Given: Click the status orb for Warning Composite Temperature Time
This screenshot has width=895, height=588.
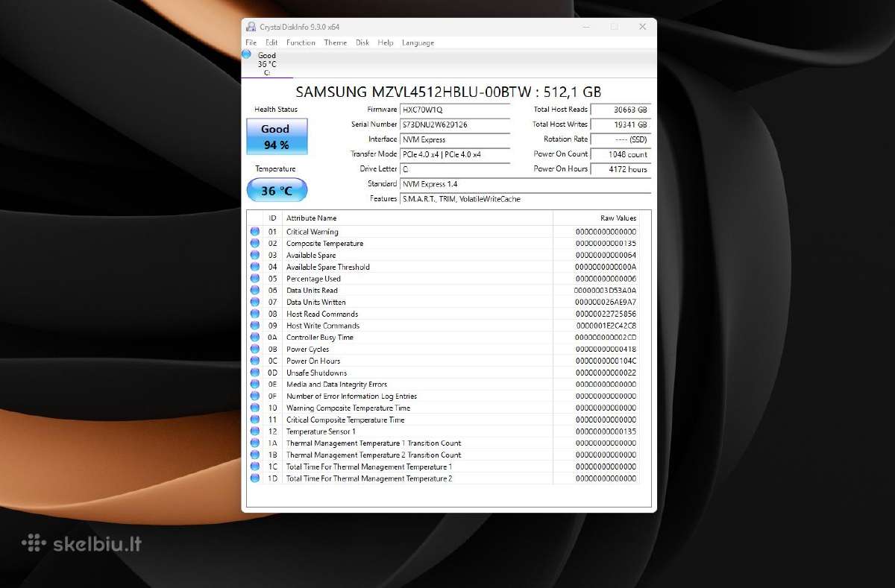Looking at the screenshot, I should (255, 408).
